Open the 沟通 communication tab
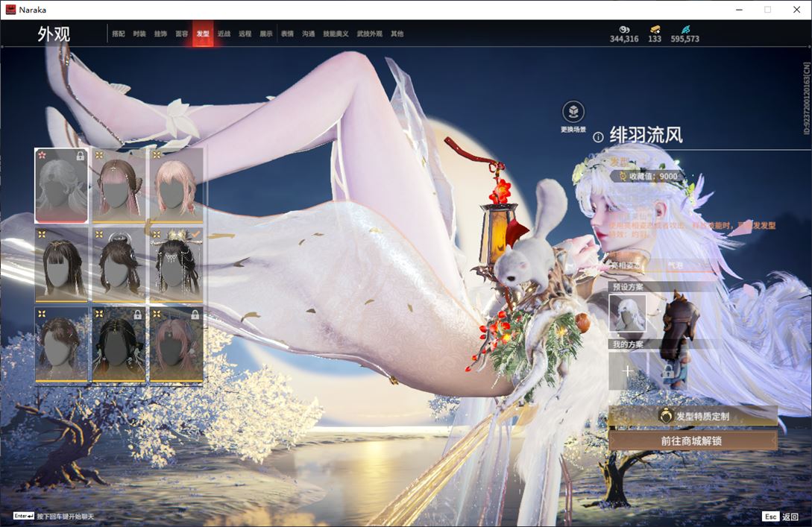The image size is (812, 527). tap(309, 34)
